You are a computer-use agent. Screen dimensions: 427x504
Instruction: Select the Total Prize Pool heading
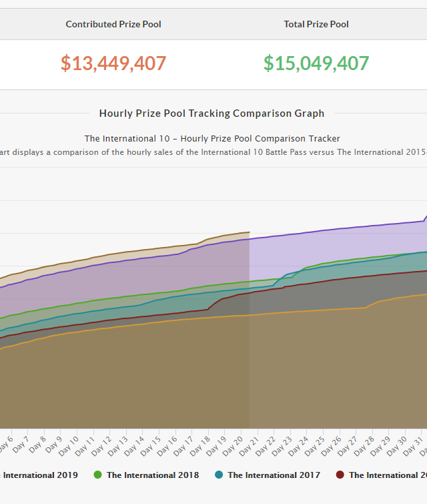pyautogui.click(x=316, y=24)
